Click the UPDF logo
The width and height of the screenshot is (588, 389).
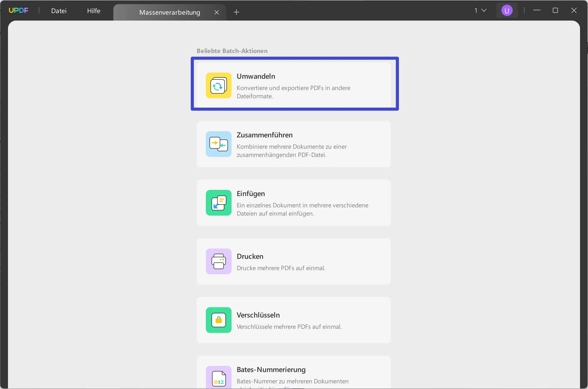[x=19, y=11]
